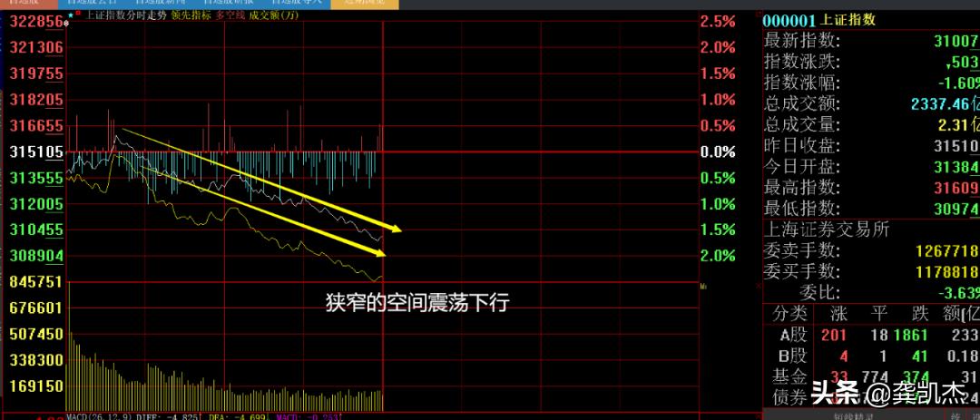Click the 313555 price axis label
The height and width of the screenshot is (420, 980).
pos(36,178)
